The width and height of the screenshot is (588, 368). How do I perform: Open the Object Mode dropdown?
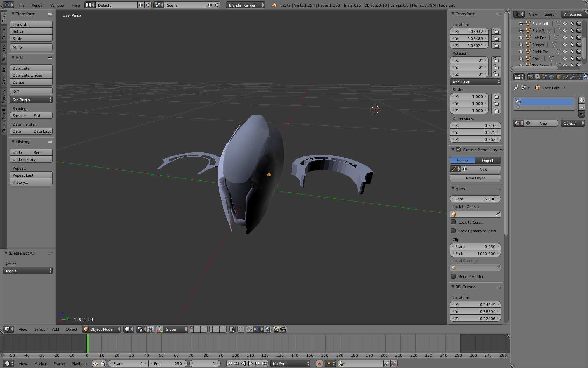click(102, 329)
